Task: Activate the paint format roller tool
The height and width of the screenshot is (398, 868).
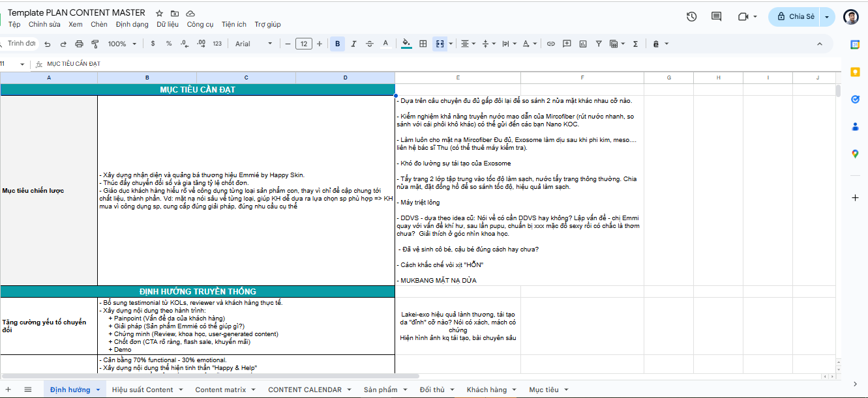Action: click(95, 44)
